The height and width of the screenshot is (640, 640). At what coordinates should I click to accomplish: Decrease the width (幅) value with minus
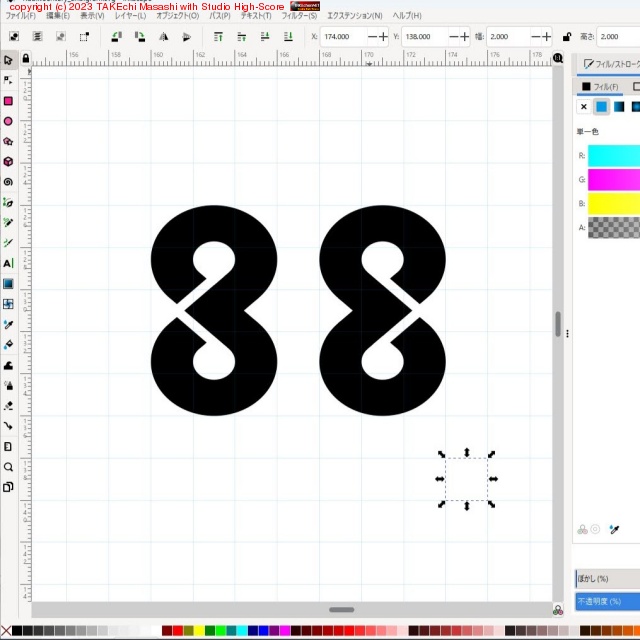coord(533,37)
